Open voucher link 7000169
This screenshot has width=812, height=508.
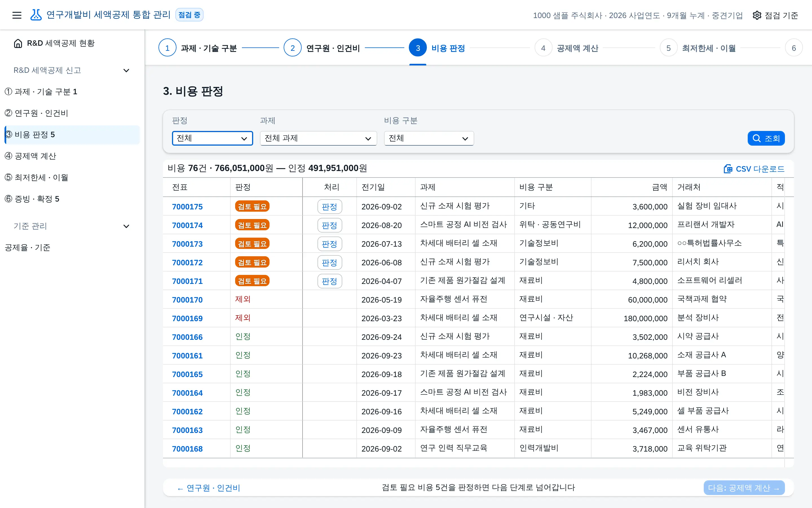187,319
